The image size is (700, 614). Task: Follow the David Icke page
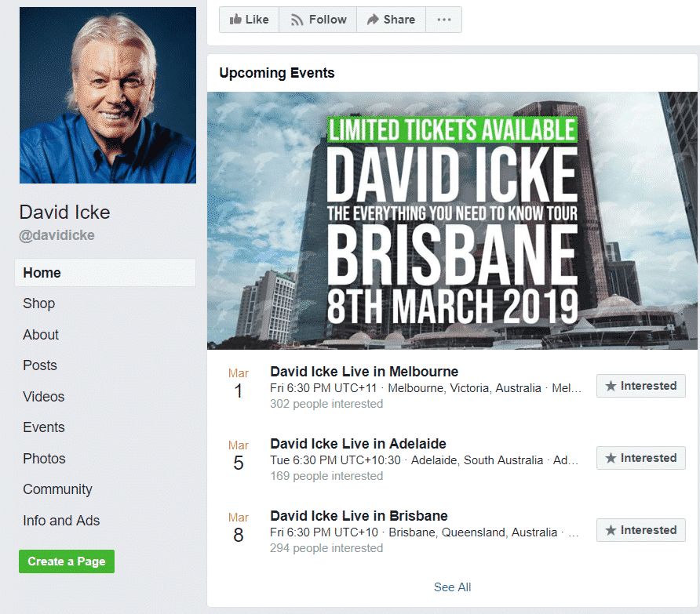click(x=318, y=20)
